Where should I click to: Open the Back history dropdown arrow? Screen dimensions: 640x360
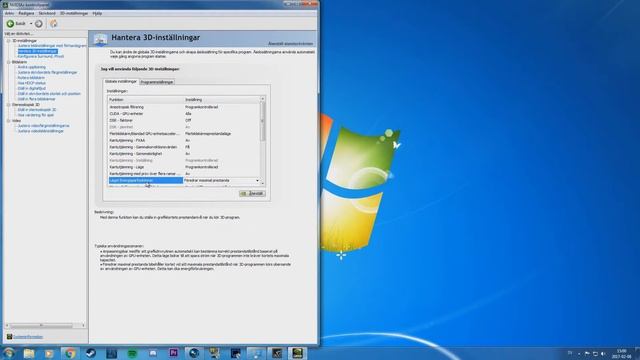point(31,24)
